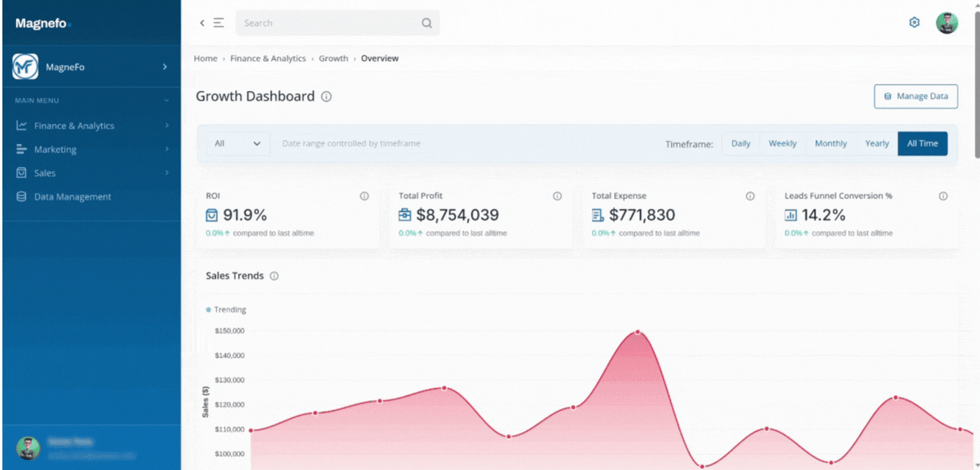
Task: Click sidebar footer user avatar
Action: [x=28, y=448]
